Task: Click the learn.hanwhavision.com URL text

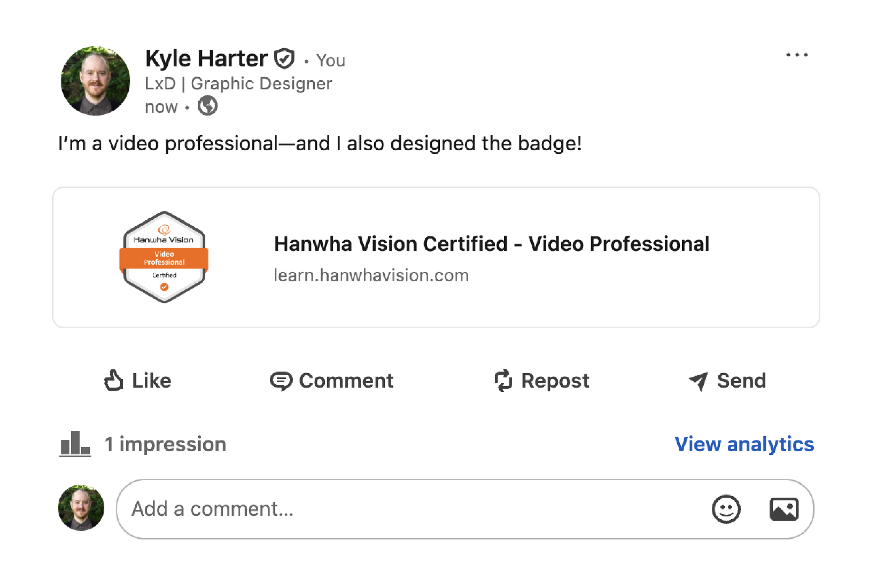Action: (x=371, y=276)
